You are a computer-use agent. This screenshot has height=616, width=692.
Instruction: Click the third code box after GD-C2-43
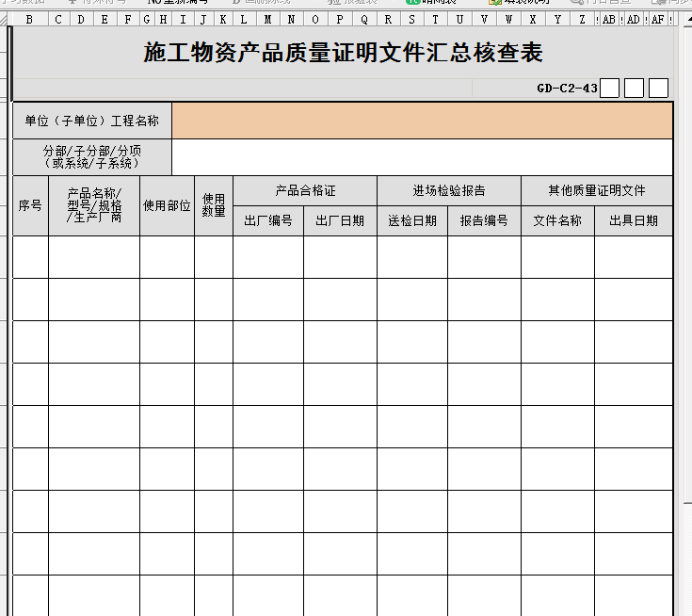coord(658,88)
